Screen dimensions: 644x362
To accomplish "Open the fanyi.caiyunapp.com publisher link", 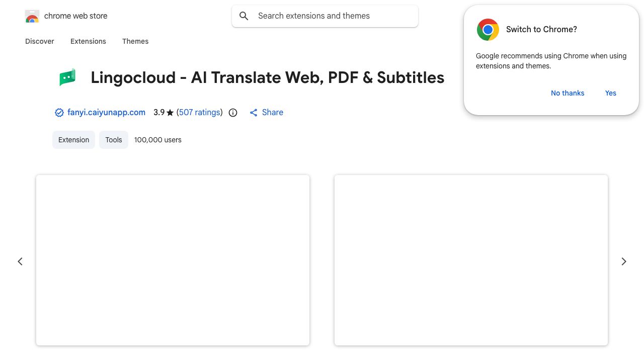I will tap(106, 113).
